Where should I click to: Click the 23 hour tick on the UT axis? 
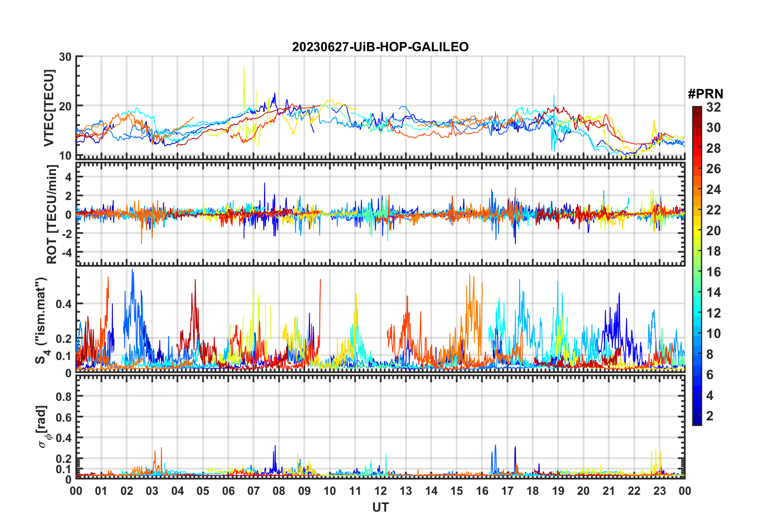click(659, 491)
